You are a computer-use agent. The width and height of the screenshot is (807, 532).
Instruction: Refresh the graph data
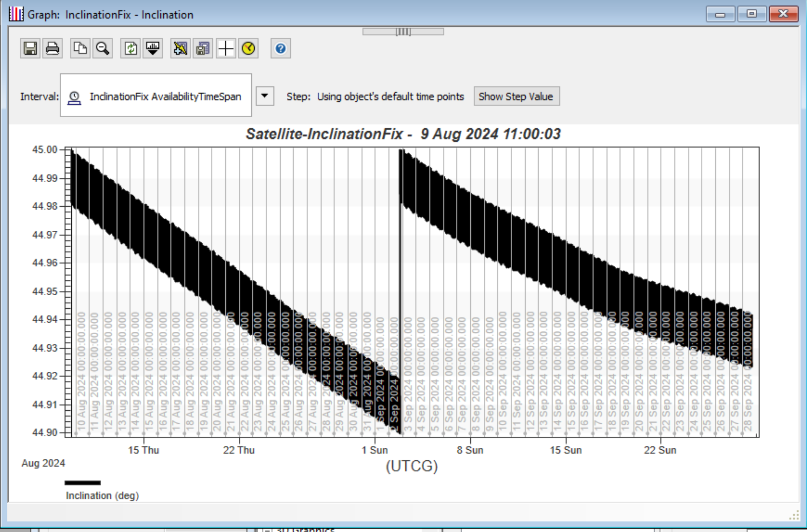[130, 49]
